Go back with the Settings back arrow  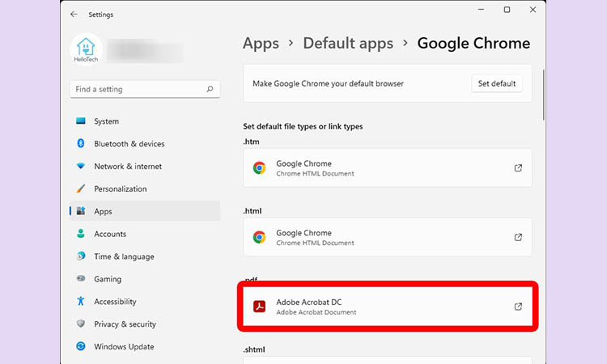click(74, 15)
